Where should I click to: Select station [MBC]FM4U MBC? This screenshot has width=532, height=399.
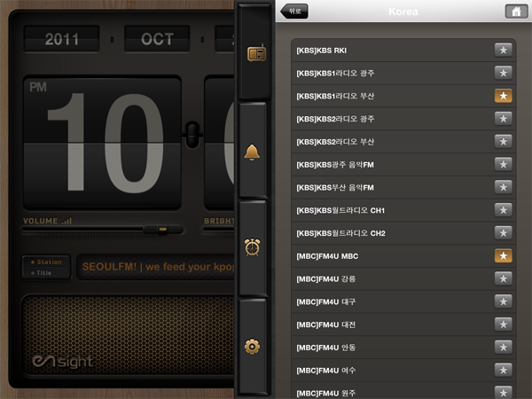pyautogui.click(x=403, y=256)
